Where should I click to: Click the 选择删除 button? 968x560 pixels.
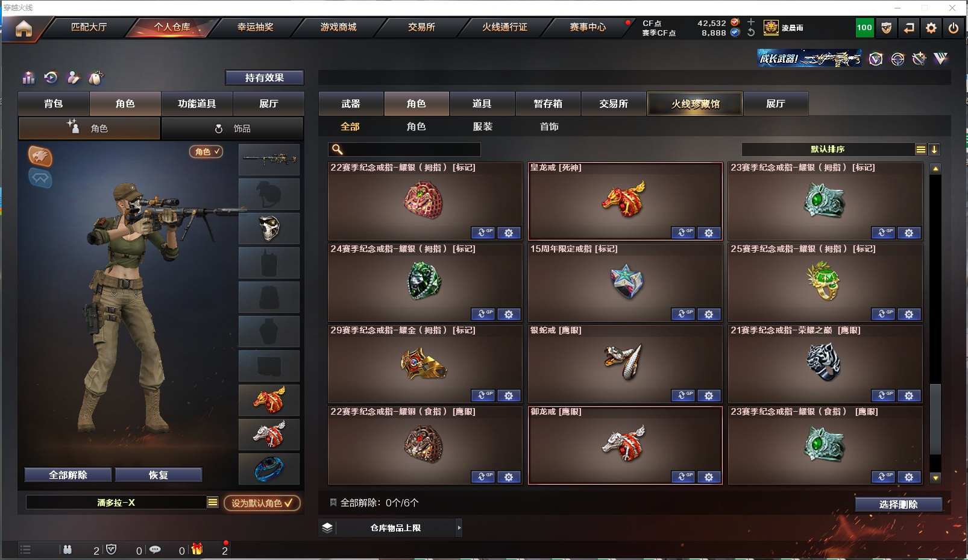(x=898, y=505)
